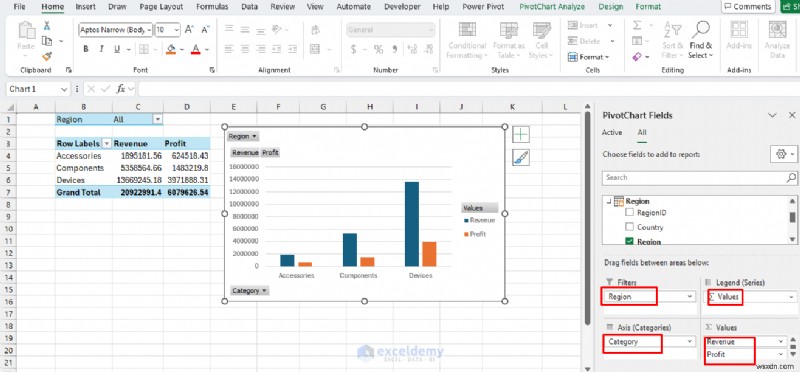Click the Chart Styles paintbrush button

[521, 158]
